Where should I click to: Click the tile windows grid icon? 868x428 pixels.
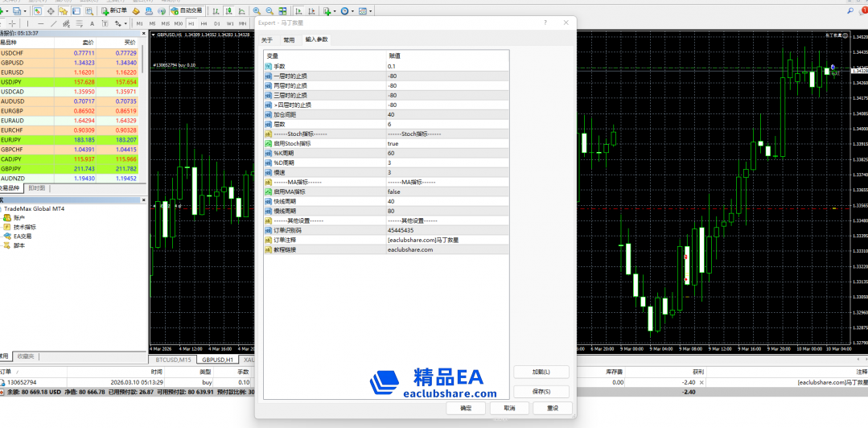pos(282,11)
